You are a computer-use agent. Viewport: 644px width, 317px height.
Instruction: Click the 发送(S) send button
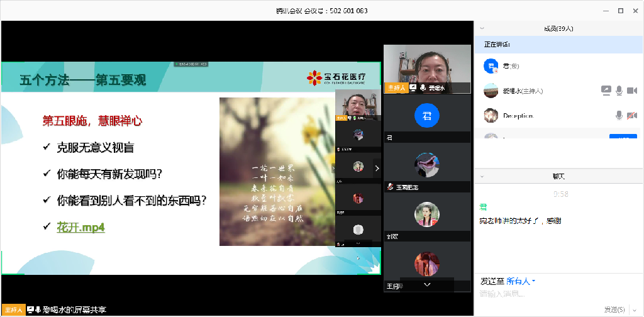(614, 309)
